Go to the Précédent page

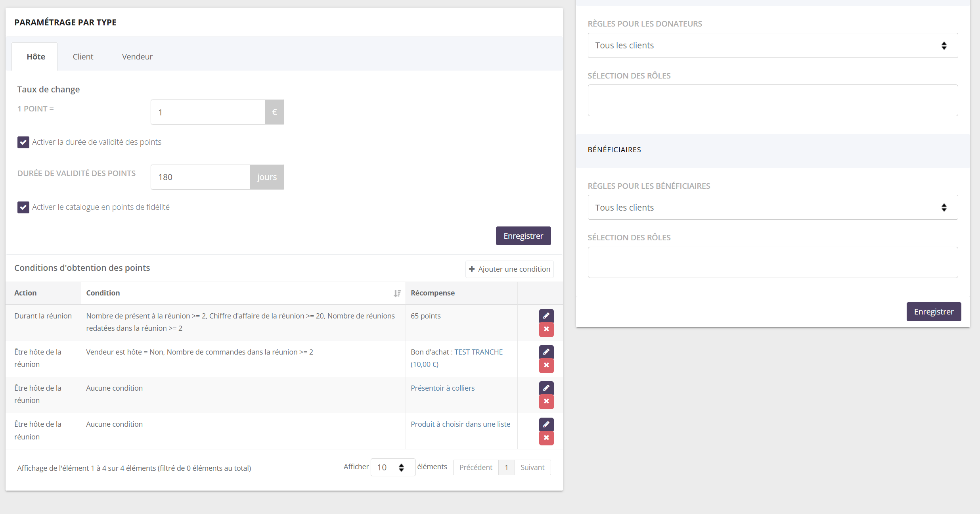coord(476,468)
